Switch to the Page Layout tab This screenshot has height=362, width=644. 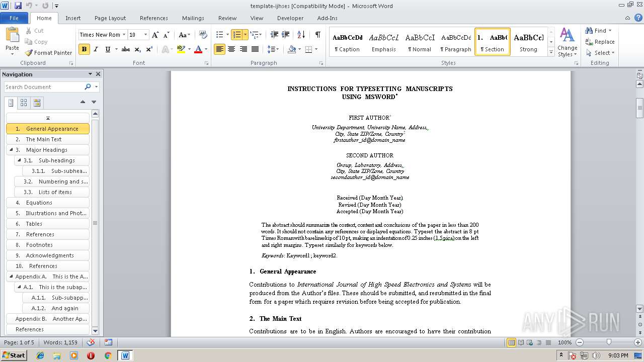(x=110, y=18)
